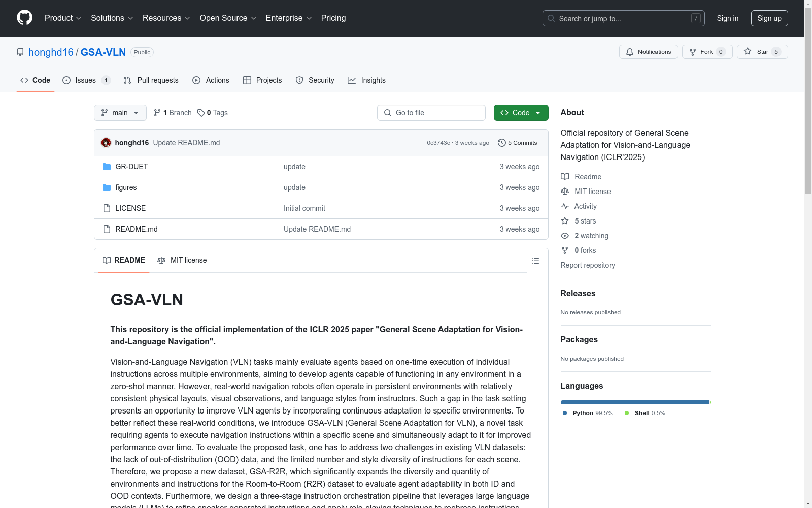This screenshot has height=508, width=812.
Task: Click Report repository link
Action: tap(588, 265)
